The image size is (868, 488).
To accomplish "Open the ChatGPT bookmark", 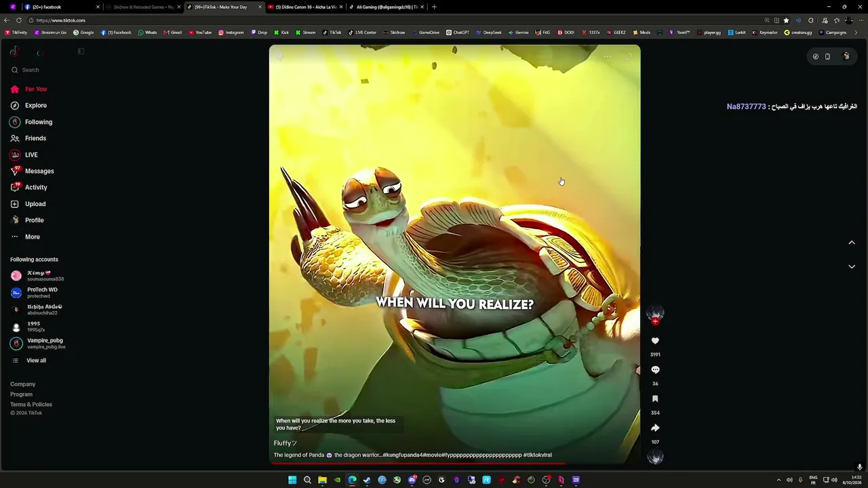I will tap(458, 33).
